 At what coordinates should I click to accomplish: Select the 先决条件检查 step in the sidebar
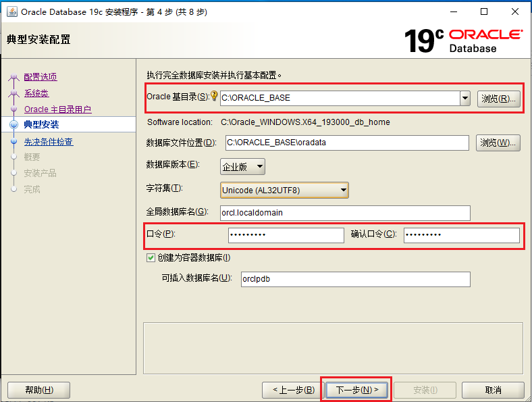pyautogui.click(x=49, y=142)
